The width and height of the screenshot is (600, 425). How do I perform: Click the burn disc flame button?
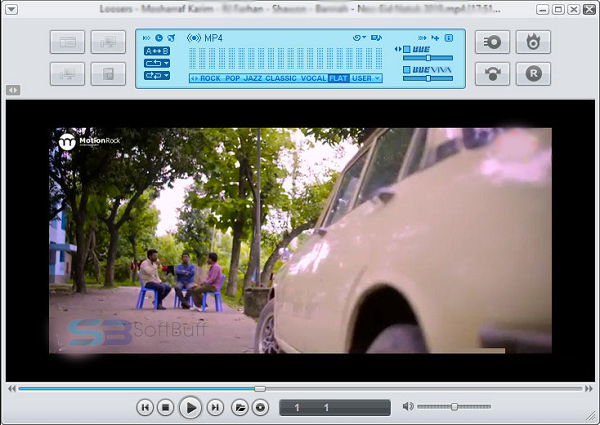click(533, 42)
